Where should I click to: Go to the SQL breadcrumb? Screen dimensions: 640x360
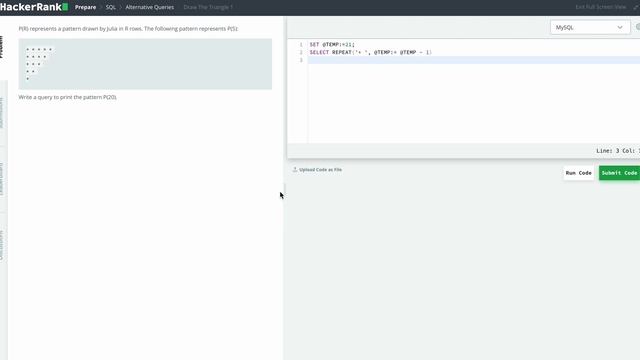[x=111, y=7]
